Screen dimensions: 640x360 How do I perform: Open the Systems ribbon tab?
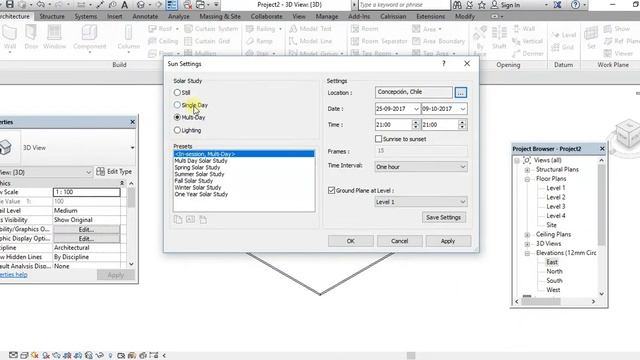pos(86,16)
